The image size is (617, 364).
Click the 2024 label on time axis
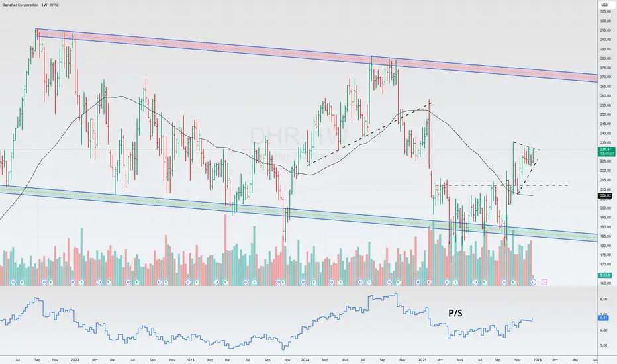[305, 359]
